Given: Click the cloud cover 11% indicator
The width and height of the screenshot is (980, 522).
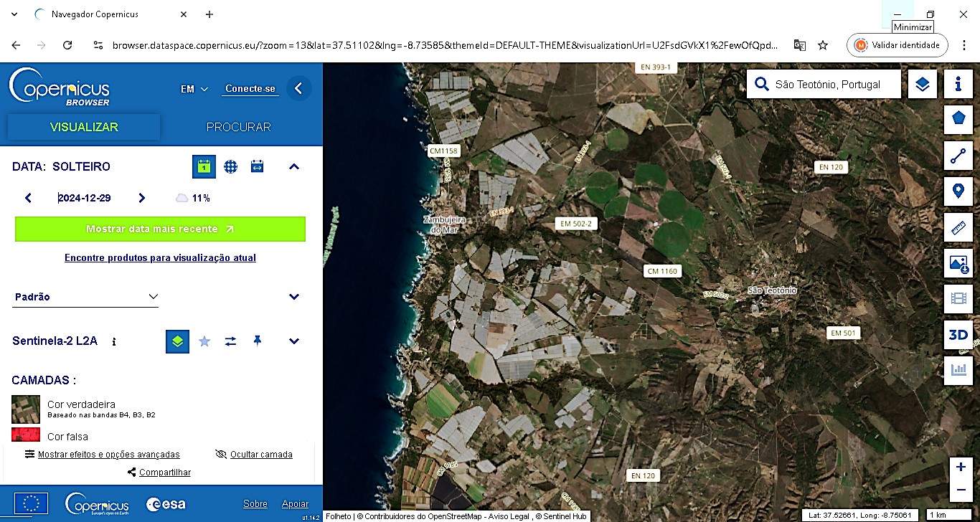Looking at the screenshot, I should 193,198.
